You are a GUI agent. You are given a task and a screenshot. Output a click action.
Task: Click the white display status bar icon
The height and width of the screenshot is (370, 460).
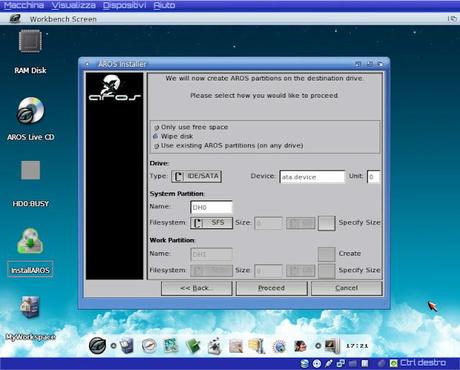(365, 363)
